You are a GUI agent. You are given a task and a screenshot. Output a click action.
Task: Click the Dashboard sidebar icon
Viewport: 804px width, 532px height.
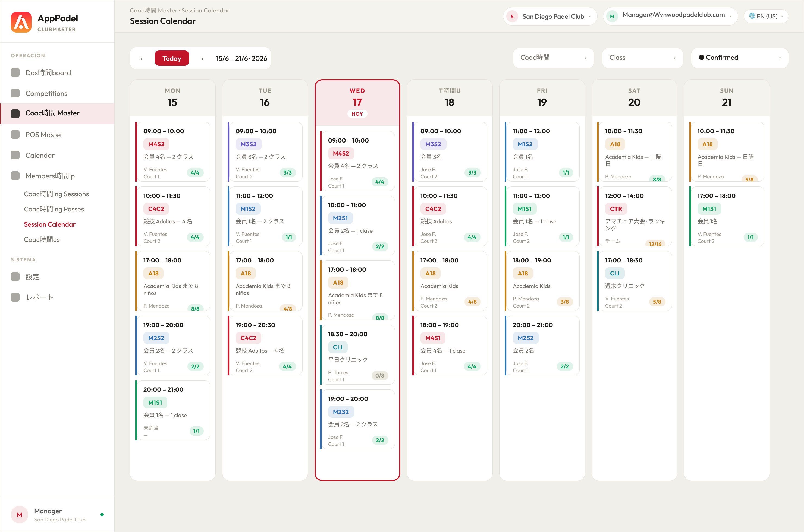pyautogui.click(x=15, y=73)
